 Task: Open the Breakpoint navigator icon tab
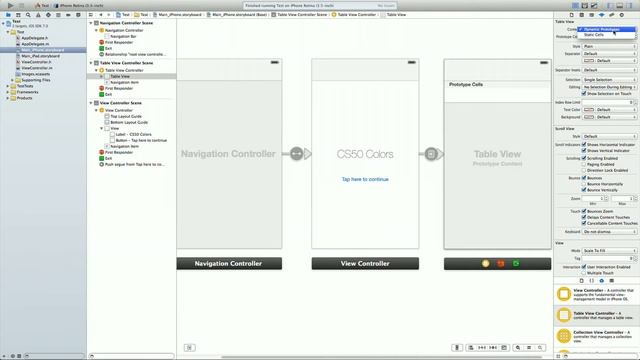(68, 15)
